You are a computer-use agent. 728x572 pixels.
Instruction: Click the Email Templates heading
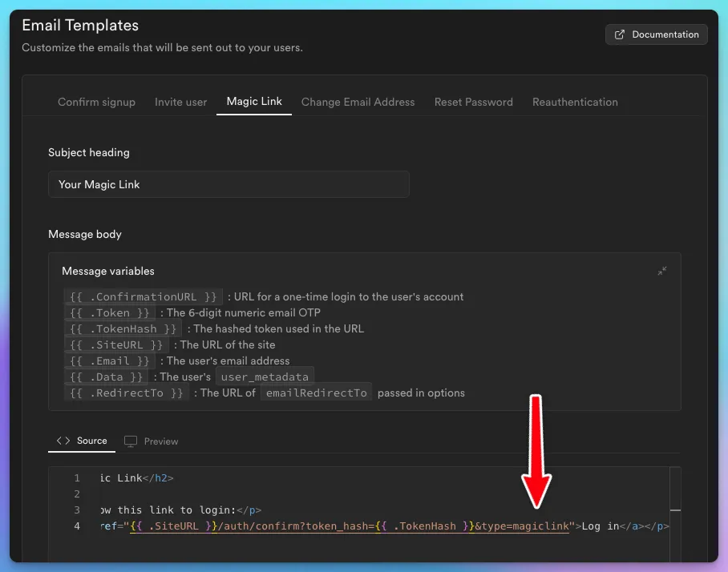point(80,25)
